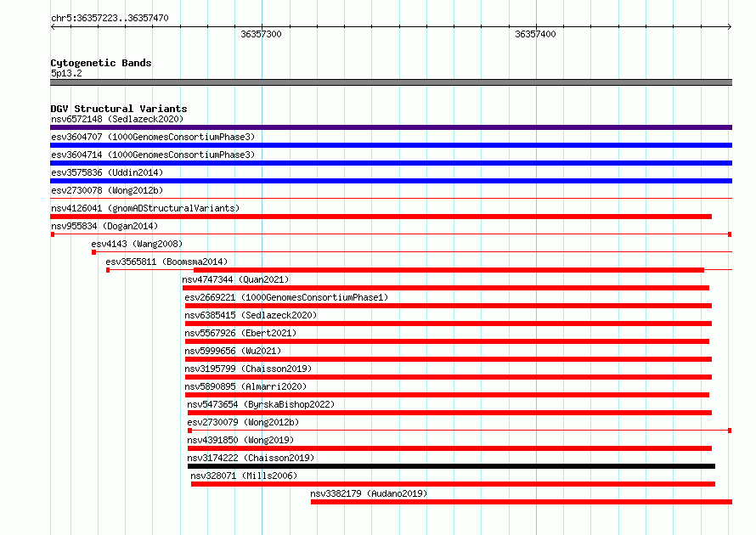The image size is (756, 535).
Task: Click the black nsv3174222 variant bar
Action: point(451,466)
